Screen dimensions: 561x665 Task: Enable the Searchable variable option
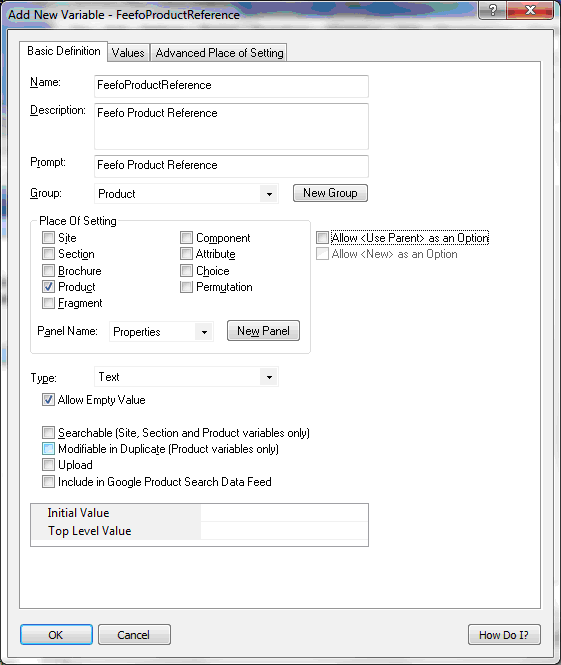tap(48, 433)
